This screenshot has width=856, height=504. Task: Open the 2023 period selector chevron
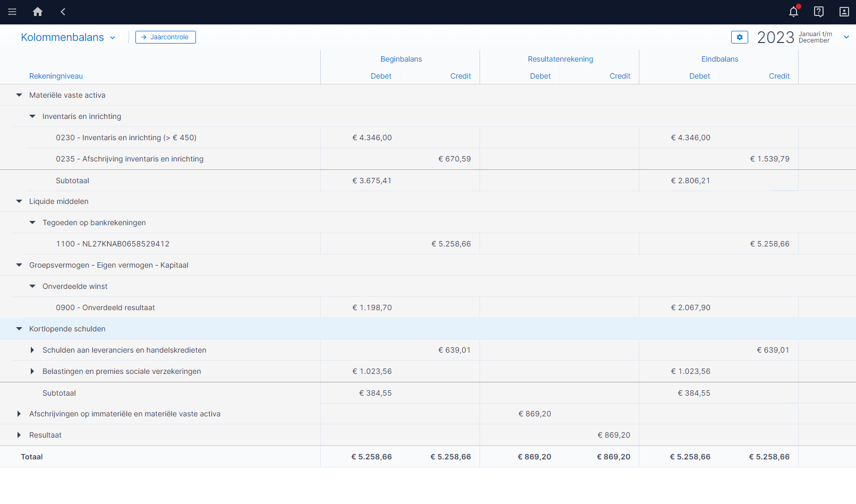(846, 37)
